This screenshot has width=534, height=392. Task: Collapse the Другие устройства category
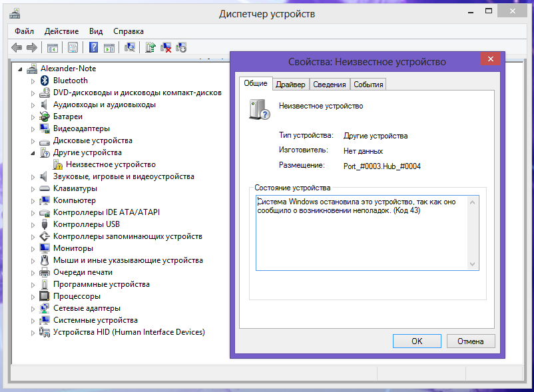tap(33, 152)
